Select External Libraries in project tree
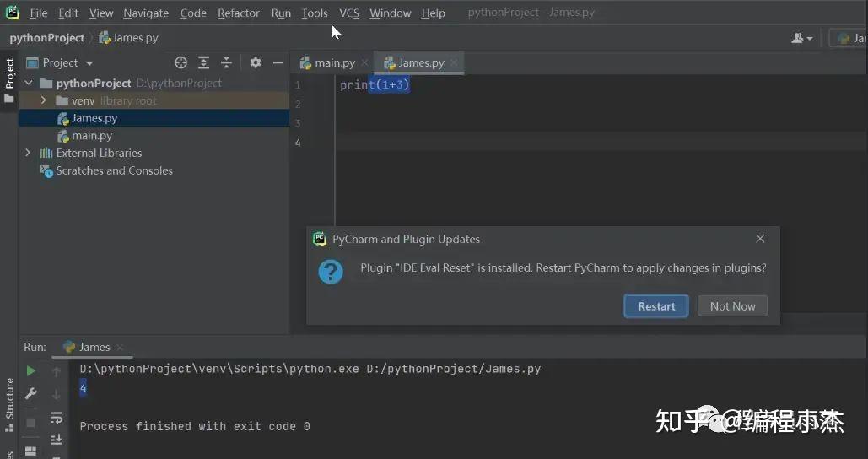 154,154
